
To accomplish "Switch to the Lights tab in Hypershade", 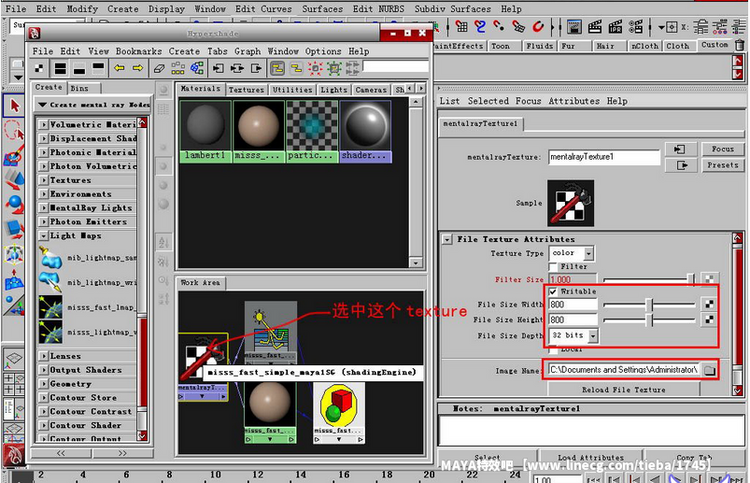I will (x=333, y=89).
